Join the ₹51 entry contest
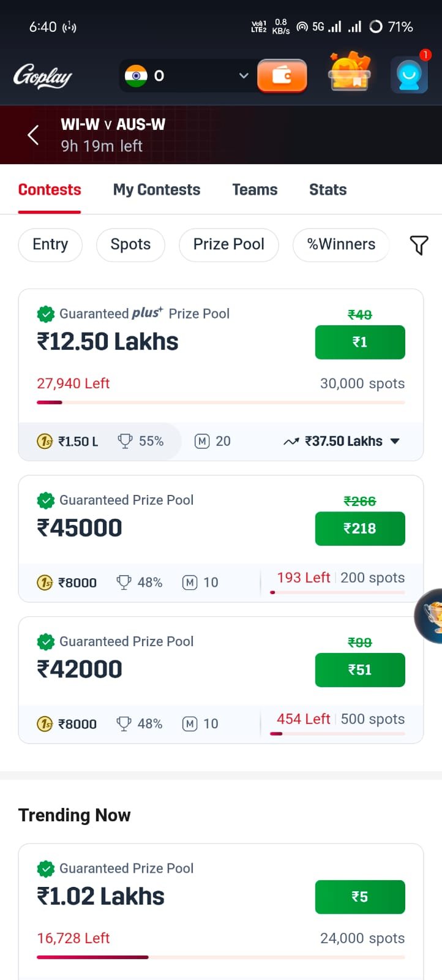This screenshot has height=980, width=442. pyautogui.click(x=360, y=670)
